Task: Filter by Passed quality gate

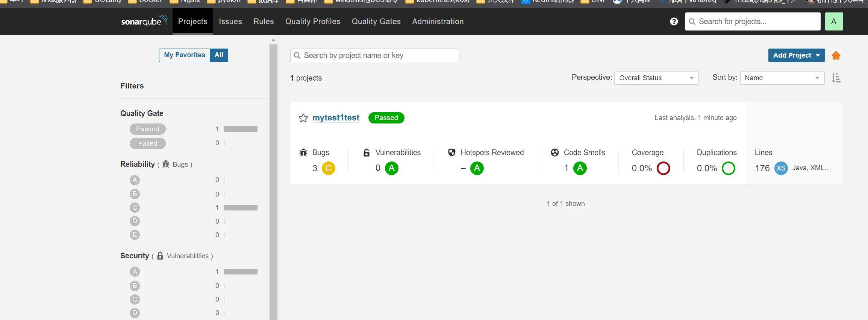Action: (x=147, y=129)
